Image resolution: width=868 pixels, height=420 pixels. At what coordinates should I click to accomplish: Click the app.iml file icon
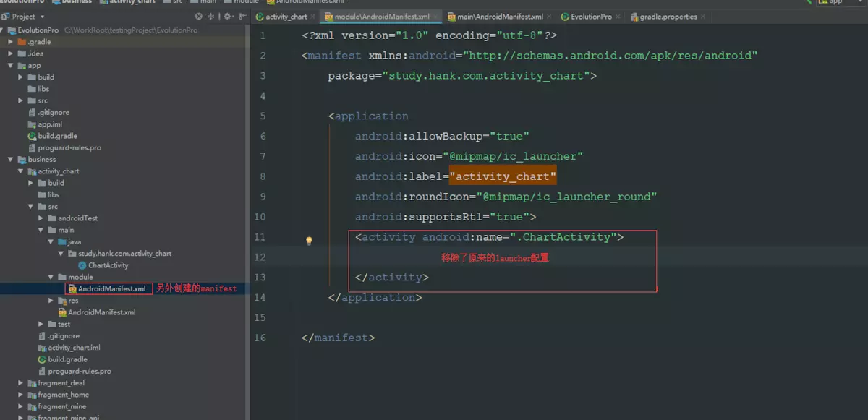[32, 124]
